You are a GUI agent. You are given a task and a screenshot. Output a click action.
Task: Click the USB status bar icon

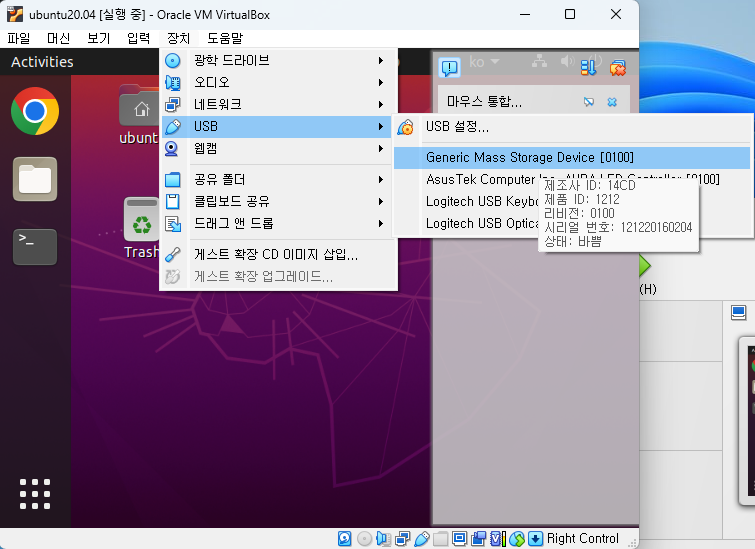pyautogui.click(x=422, y=538)
